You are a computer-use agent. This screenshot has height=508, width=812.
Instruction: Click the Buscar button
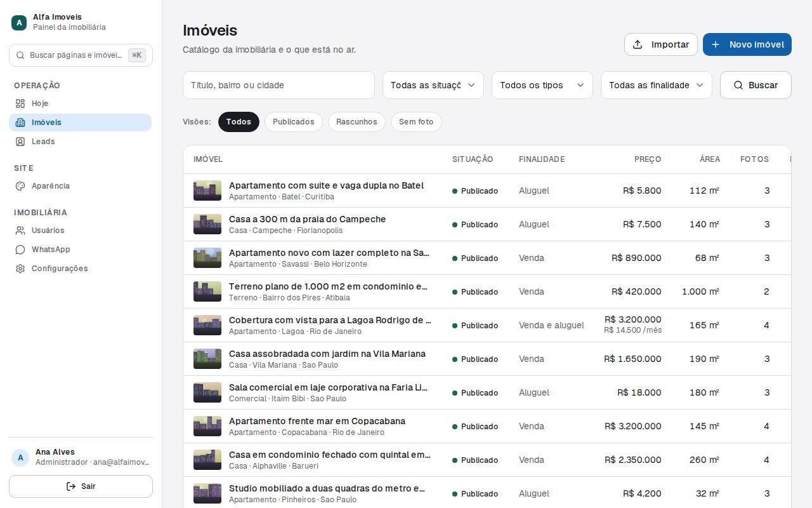[x=756, y=85]
